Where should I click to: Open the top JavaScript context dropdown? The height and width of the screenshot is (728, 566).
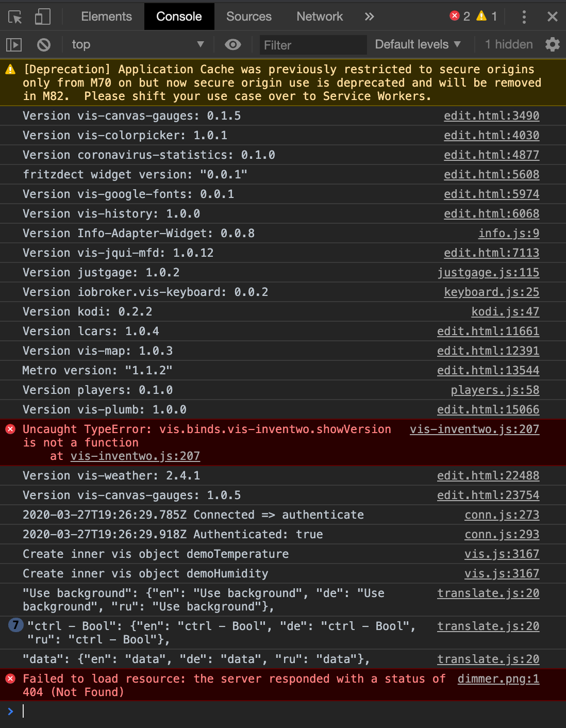tap(138, 45)
